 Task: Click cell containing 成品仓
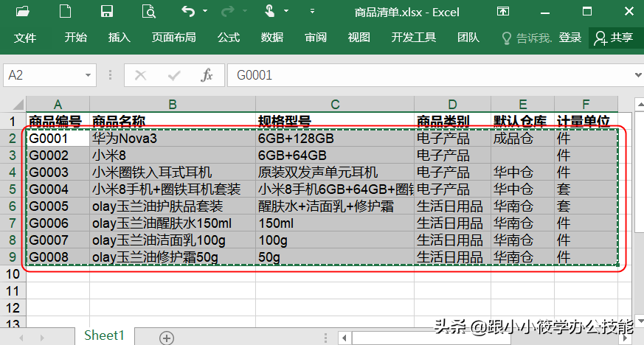pyautogui.click(x=522, y=139)
